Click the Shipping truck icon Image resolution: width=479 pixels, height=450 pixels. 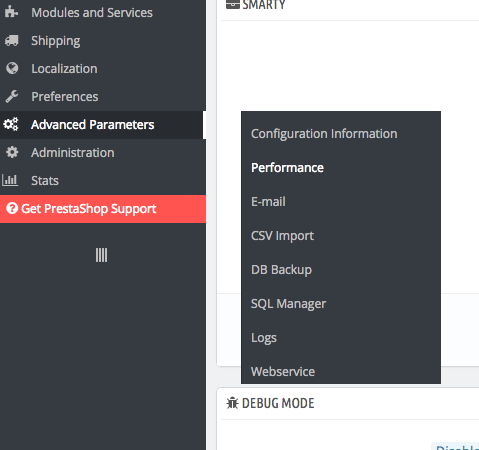click(x=12, y=40)
